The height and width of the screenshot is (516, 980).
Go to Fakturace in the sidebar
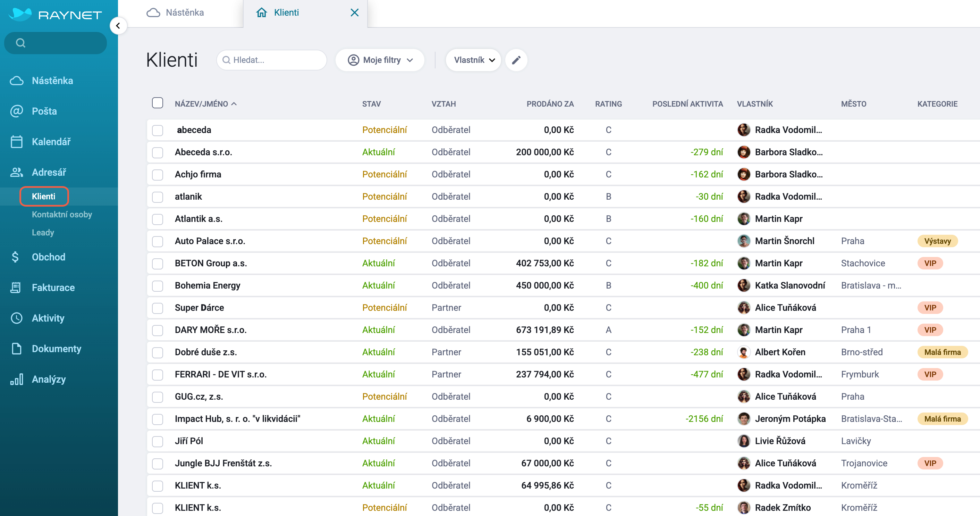coord(53,287)
